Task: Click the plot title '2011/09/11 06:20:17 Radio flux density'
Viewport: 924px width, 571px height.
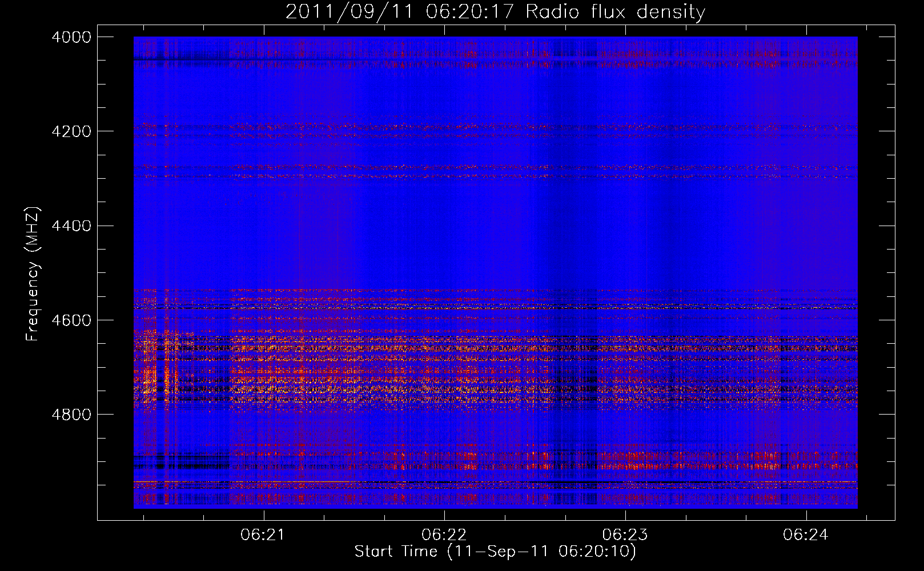Action: click(495, 11)
